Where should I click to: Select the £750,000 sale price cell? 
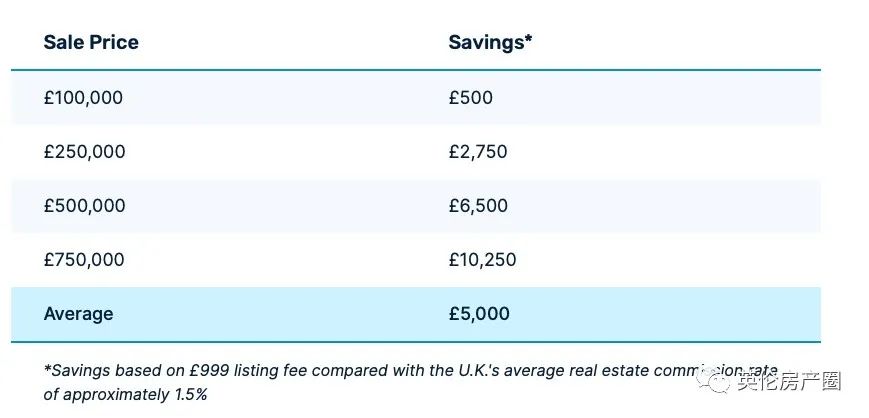pos(84,259)
